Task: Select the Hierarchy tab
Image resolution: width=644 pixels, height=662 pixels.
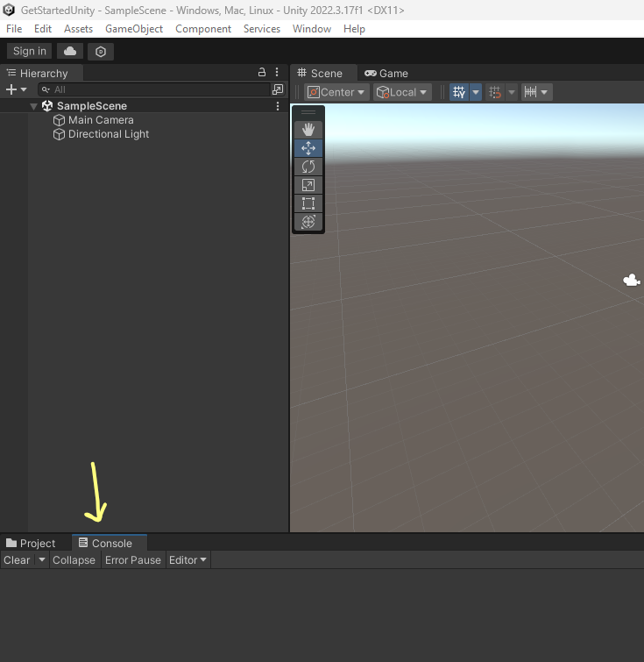Action: pos(41,73)
